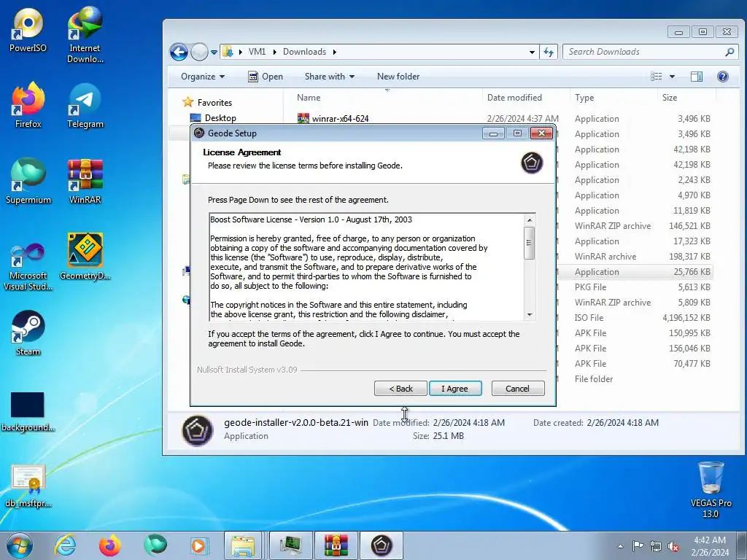This screenshot has height=560, width=747.
Task: Click the license text scrollbar down arrow
Action: (530, 315)
